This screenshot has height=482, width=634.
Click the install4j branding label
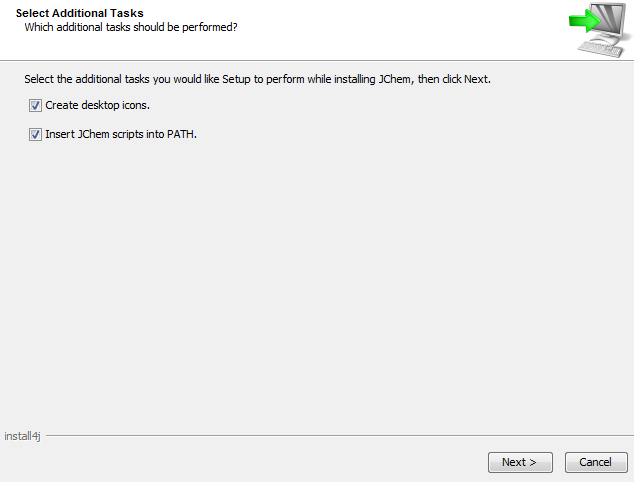(x=22, y=436)
